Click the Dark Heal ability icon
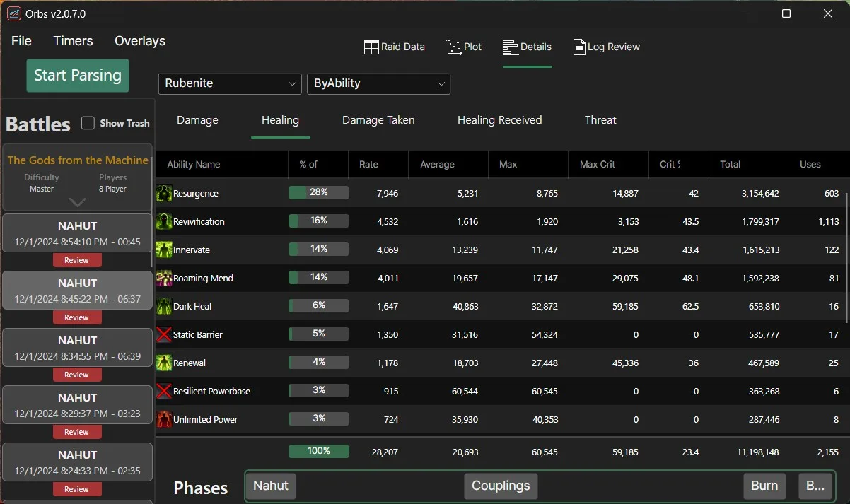The height and width of the screenshot is (504, 850). tap(164, 306)
